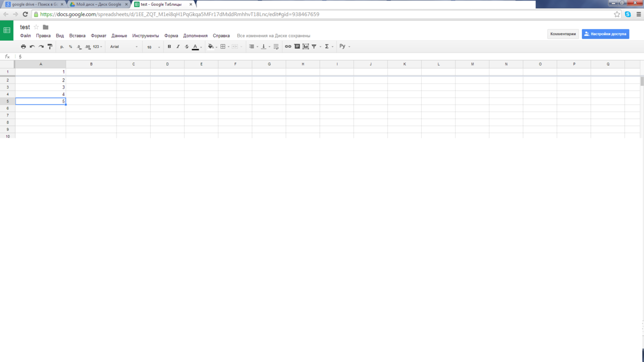Click the Комментарии button
This screenshot has width=644, height=362.
(x=563, y=34)
